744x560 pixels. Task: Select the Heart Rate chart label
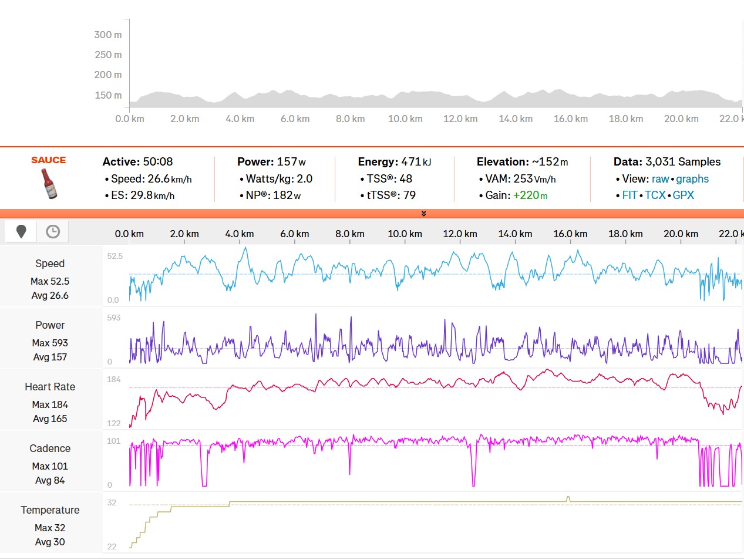(50, 387)
